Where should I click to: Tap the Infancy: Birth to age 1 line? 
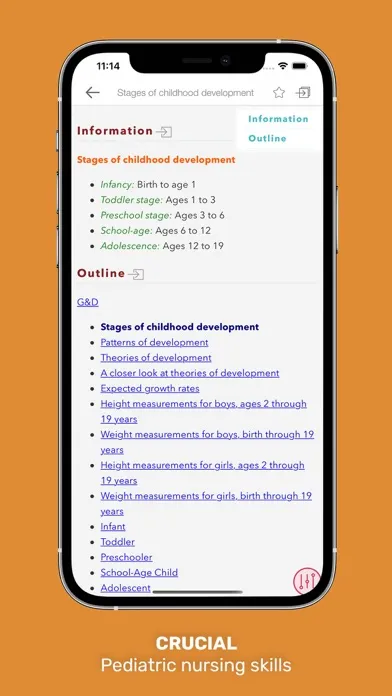point(148,185)
